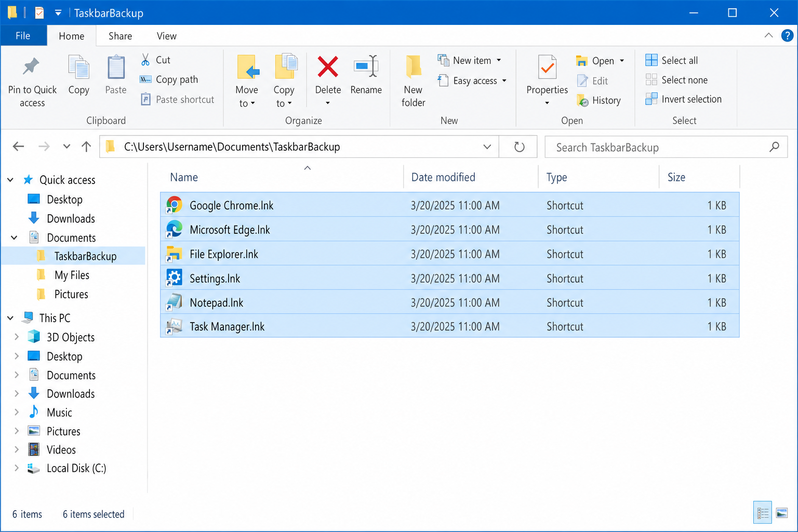Open recent locations dropdown arrow

(66, 147)
